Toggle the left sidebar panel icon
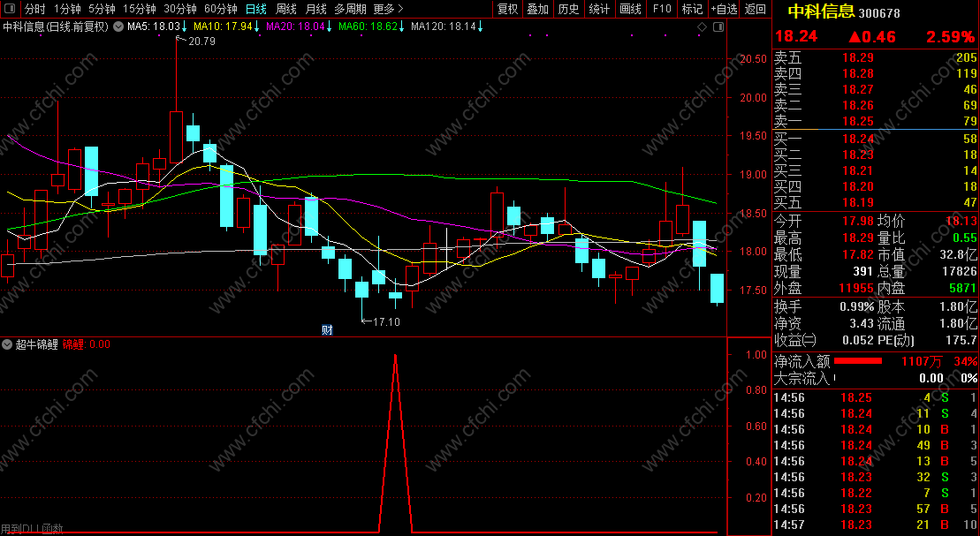The height and width of the screenshot is (536, 980). (10, 9)
